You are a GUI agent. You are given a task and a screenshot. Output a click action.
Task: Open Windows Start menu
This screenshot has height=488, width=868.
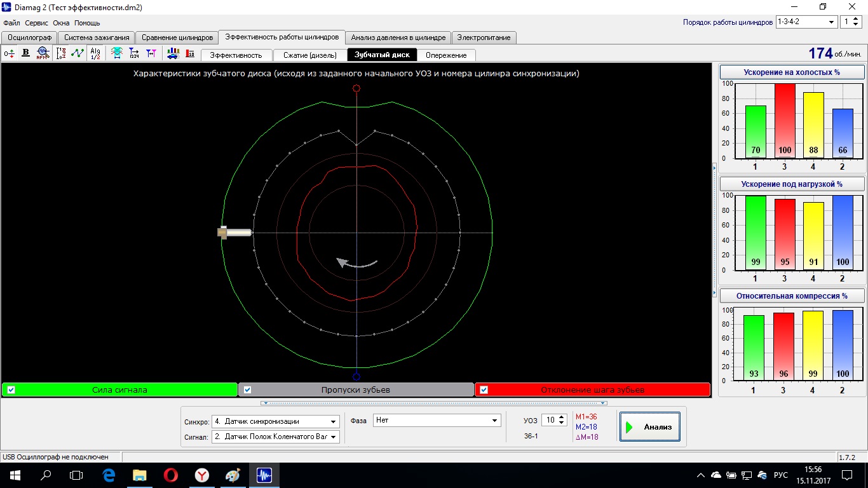[15, 475]
